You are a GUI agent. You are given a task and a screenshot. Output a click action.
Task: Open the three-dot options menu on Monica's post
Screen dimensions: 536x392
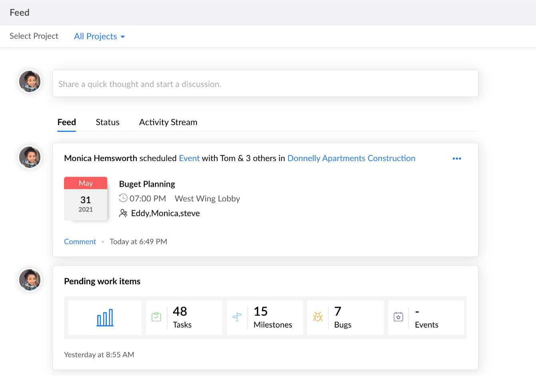457,158
